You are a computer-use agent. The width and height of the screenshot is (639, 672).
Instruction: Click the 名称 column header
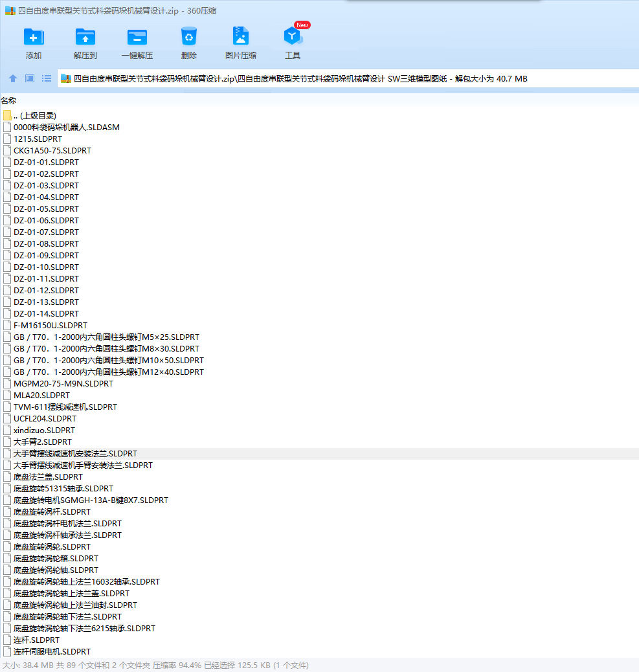(8, 101)
